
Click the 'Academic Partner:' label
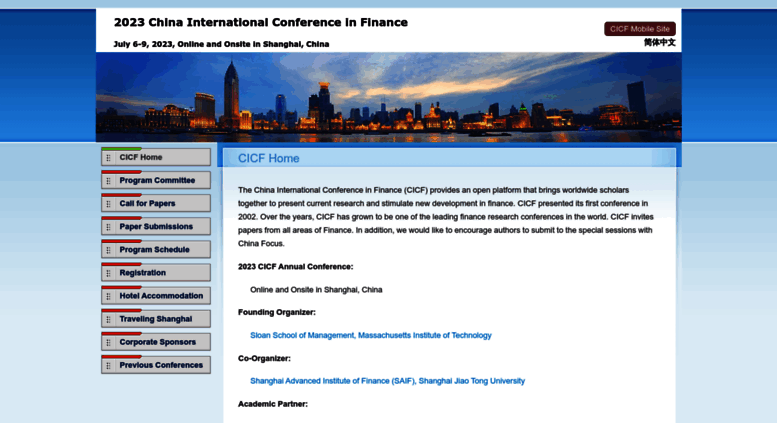click(x=273, y=404)
